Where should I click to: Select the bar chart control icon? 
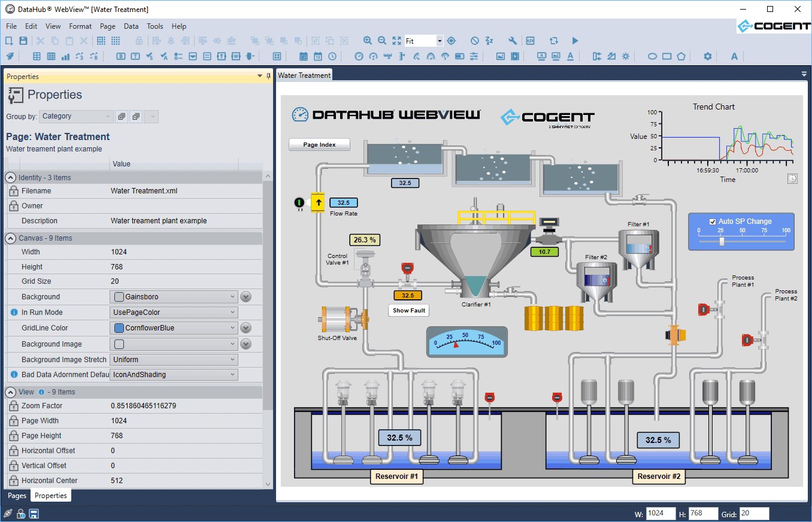coord(65,56)
